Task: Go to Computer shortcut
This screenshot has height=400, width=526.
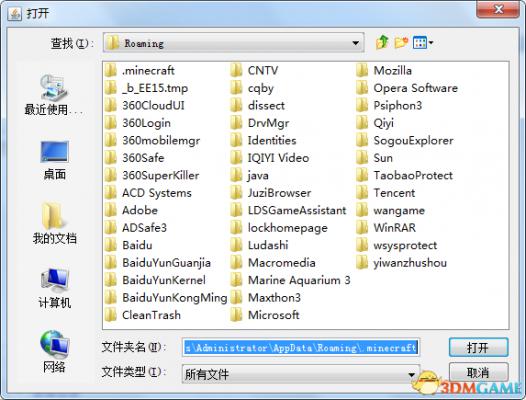Action: [54, 288]
